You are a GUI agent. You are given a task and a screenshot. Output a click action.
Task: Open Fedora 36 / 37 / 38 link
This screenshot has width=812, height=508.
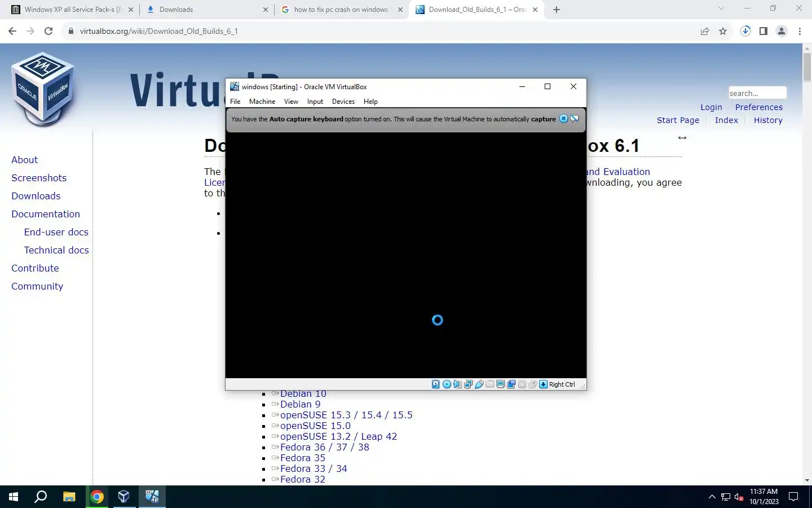(x=325, y=447)
